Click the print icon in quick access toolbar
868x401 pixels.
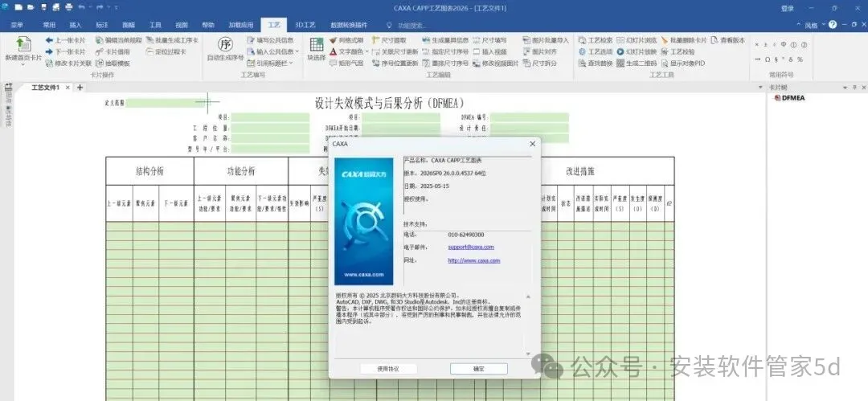(68, 7)
